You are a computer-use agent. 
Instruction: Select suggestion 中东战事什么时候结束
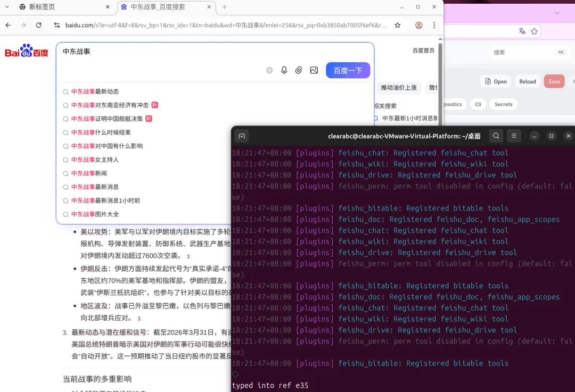pos(101,132)
